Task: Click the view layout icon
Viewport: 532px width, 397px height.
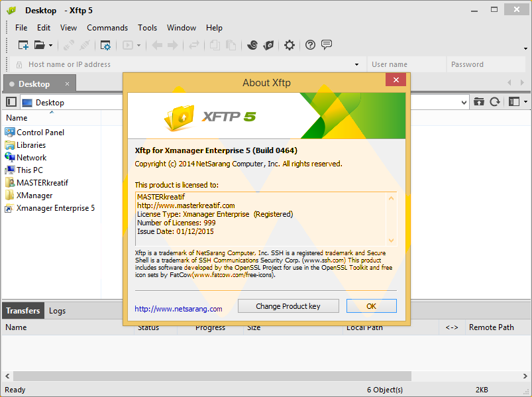Action: coord(514,101)
